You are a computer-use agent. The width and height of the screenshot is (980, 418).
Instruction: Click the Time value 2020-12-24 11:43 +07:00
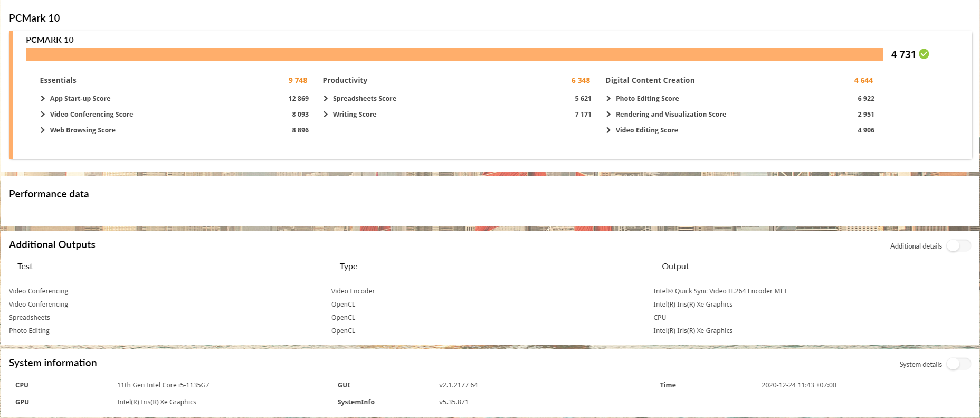[799, 385]
